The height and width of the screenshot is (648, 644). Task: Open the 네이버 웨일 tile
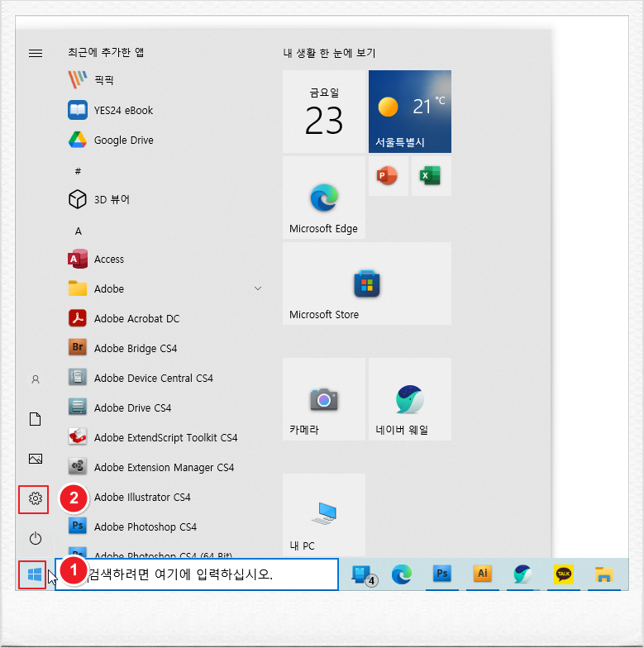click(x=410, y=399)
